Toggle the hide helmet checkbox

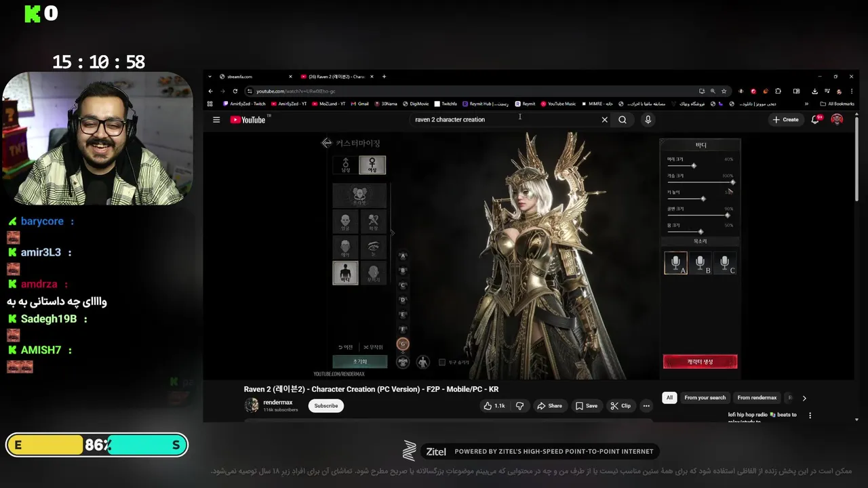(442, 362)
